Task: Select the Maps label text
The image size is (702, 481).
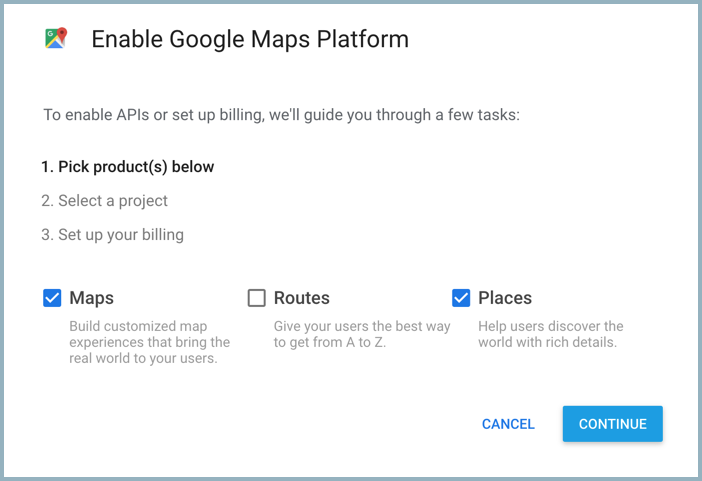Action: point(91,298)
